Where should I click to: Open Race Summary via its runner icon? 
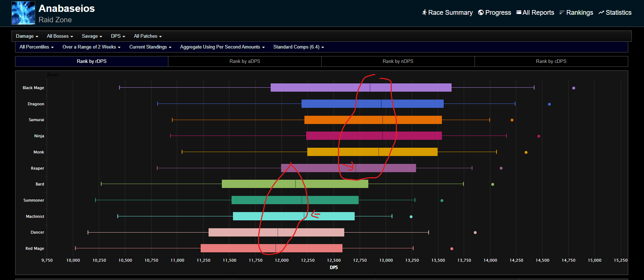coord(424,13)
